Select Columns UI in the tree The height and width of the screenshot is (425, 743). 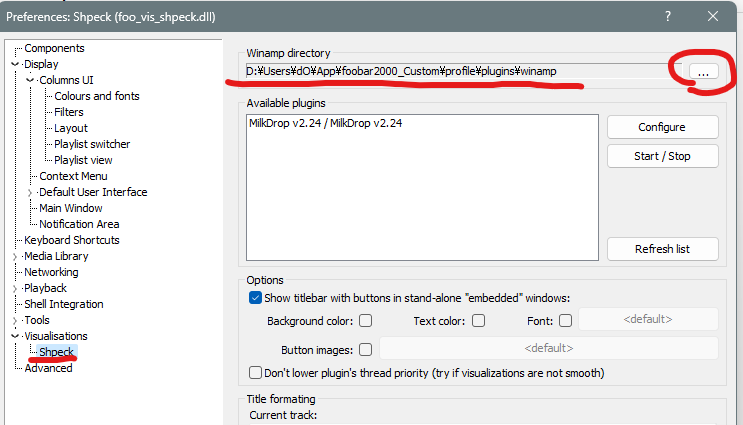click(66, 80)
